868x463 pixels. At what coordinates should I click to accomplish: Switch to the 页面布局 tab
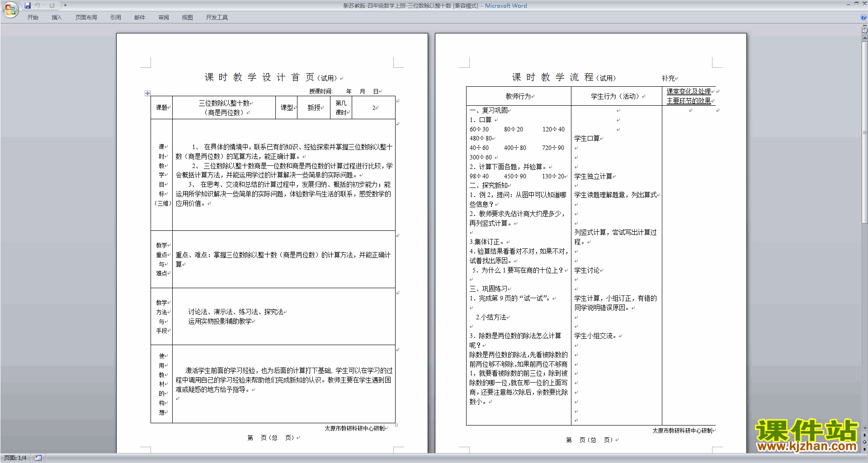click(86, 18)
